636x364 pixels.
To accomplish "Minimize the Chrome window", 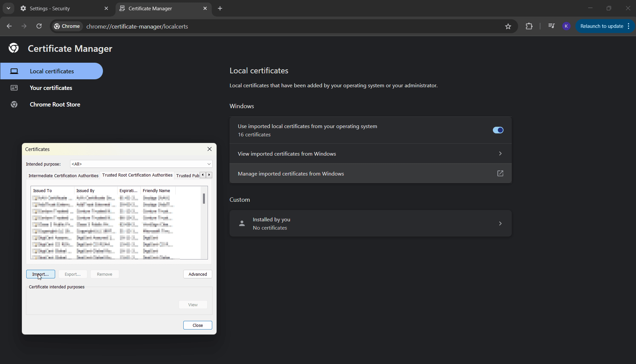I will click(x=590, y=8).
